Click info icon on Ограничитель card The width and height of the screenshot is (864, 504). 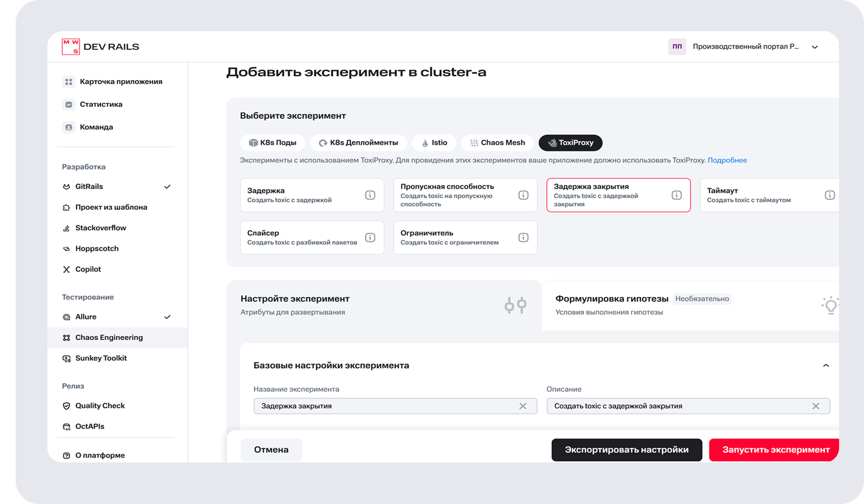pyautogui.click(x=523, y=237)
